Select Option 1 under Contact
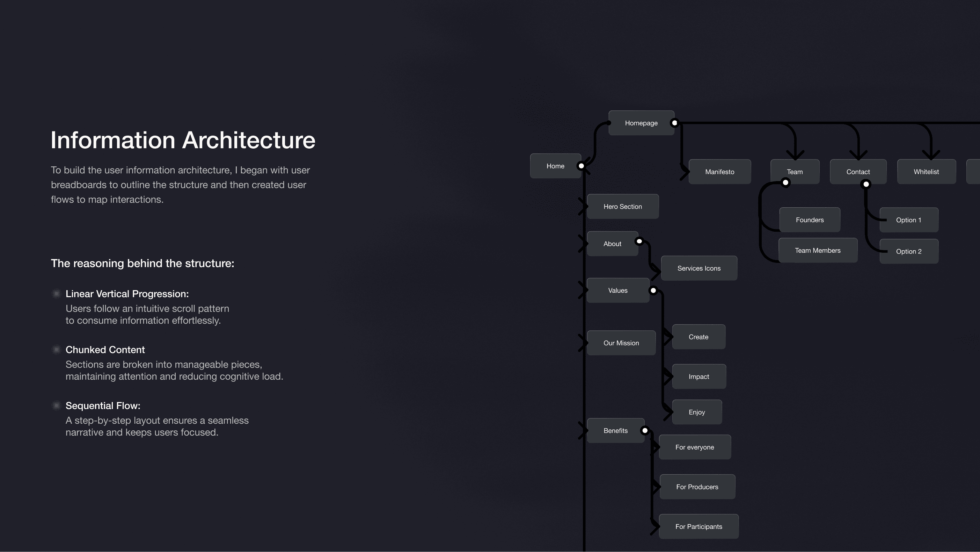Viewport: 980px width, 552px height. [x=909, y=220]
